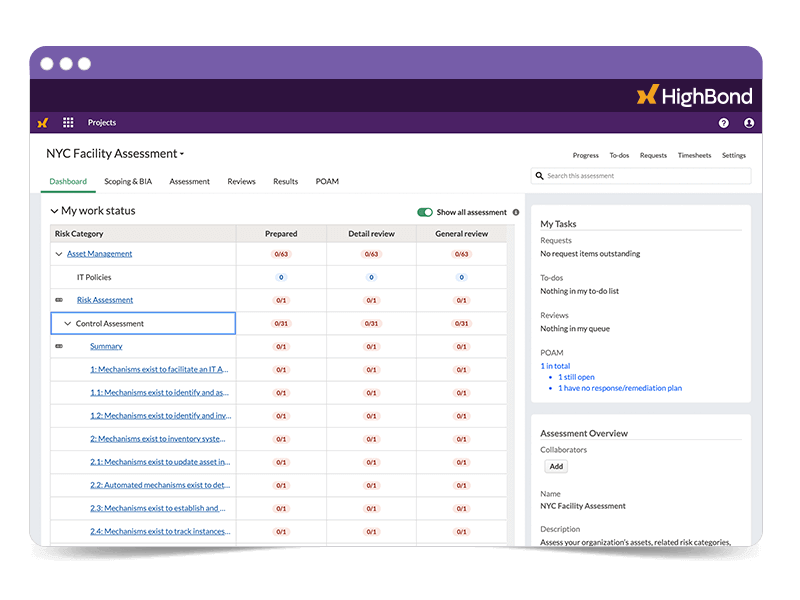
Task: Click the Prepared column header
Action: 281,234
